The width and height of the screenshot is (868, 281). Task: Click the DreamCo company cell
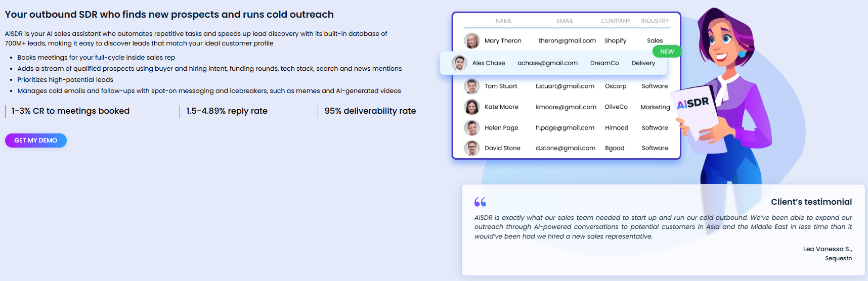tap(604, 63)
